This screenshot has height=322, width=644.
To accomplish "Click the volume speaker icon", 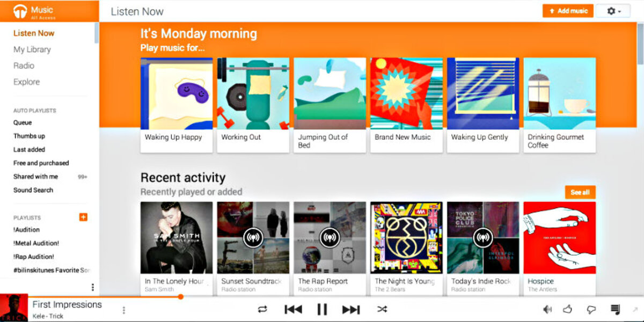I will pyautogui.click(x=547, y=309).
